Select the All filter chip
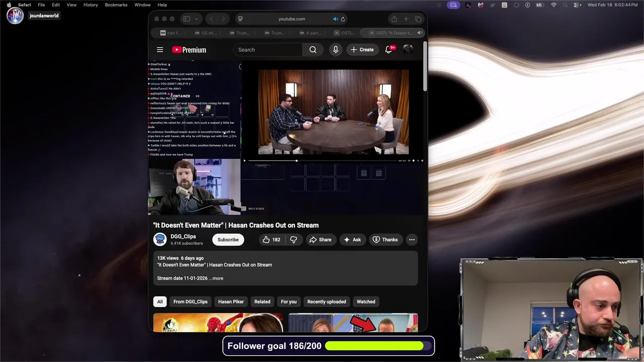This screenshot has width=644, height=362. click(160, 302)
